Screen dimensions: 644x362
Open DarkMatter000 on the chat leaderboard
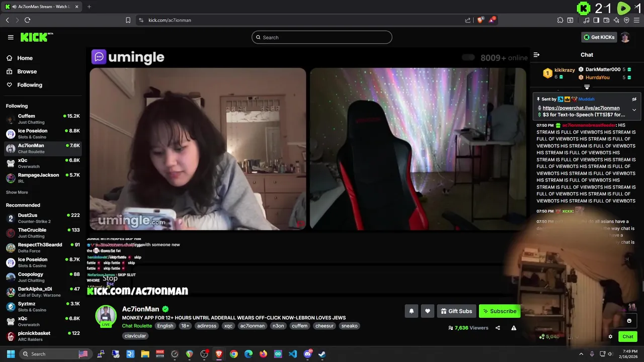click(x=603, y=69)
